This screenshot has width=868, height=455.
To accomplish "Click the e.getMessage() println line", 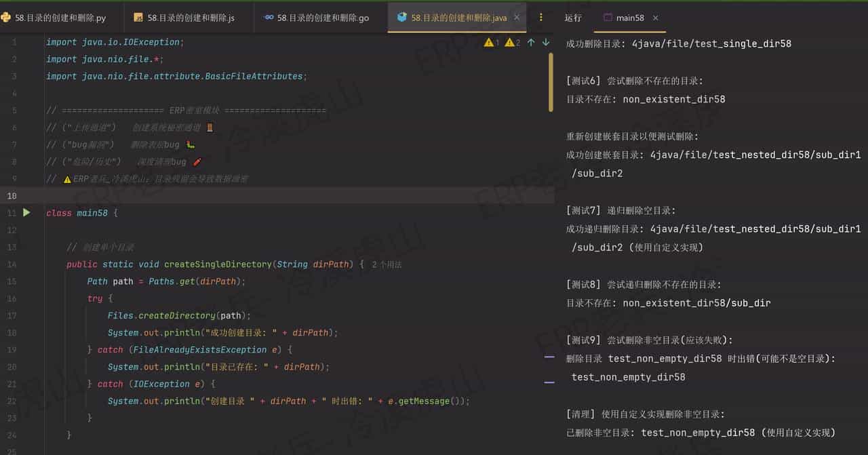I will (x=288, y=401).
